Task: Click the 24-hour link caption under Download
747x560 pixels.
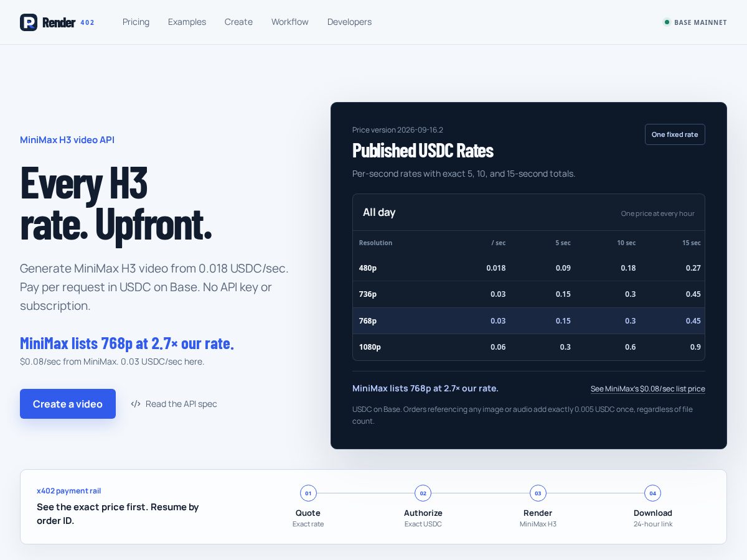Action: coord(653,524)
